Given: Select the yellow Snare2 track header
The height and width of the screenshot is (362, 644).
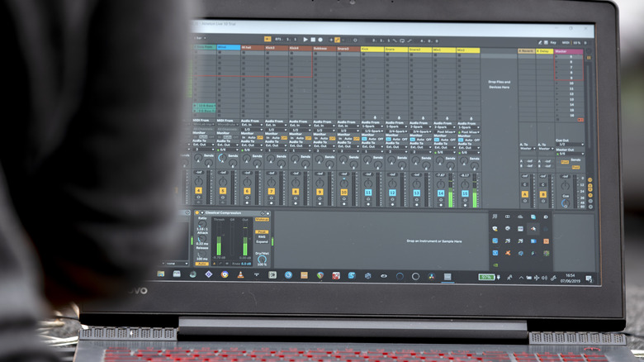Looking at the screenshot, I should pyautogui.click(x=419, y=50).
